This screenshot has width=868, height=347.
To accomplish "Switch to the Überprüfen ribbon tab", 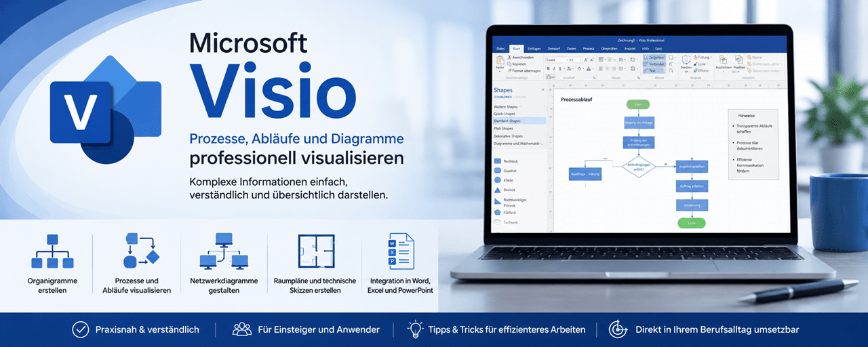I will (x=609, y=49).
